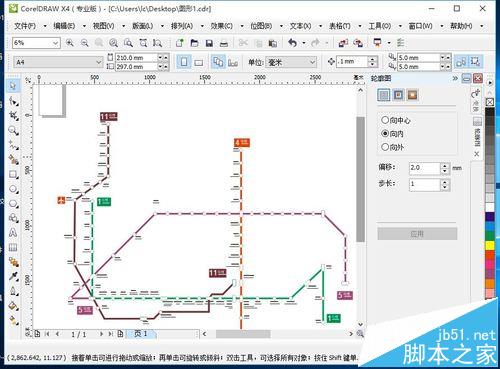Select the Basic Shapes tool
This screenshot has width=500, height=369.
(13, 218)
